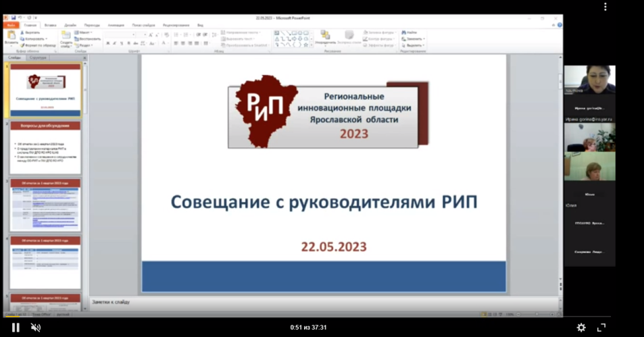Image resolution: width=644 pixels, height=337 pixels.
Task: Open the Заменить dropdown
Action: (413, 38)
